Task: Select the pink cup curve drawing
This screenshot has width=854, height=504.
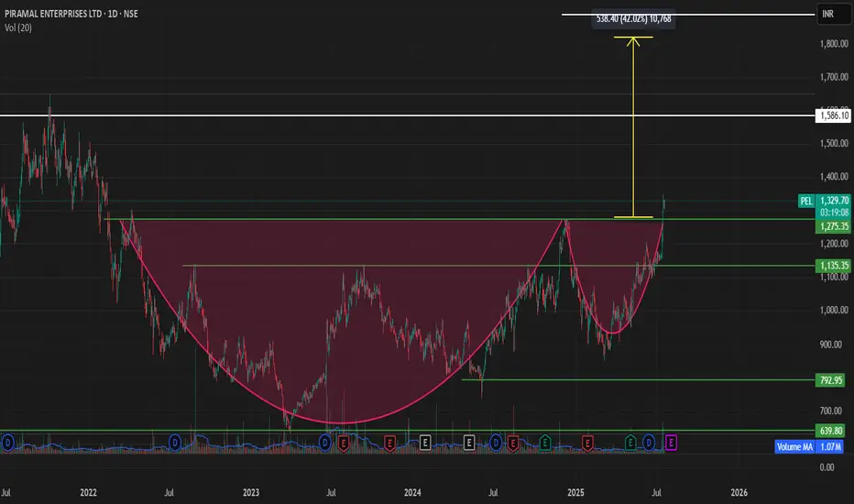Action: coord(342,422)
